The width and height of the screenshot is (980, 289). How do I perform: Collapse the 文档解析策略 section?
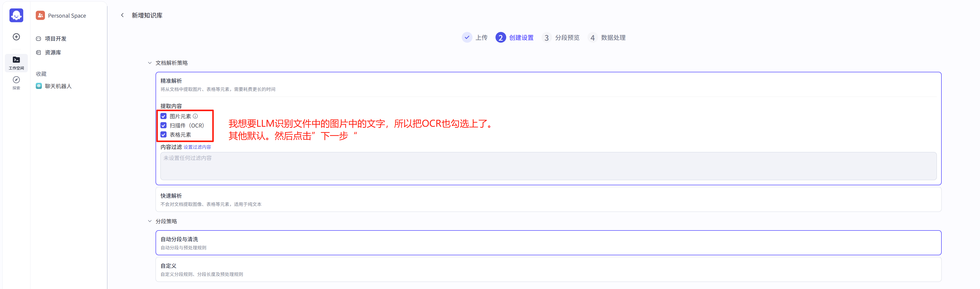click(x=149, y=63)
